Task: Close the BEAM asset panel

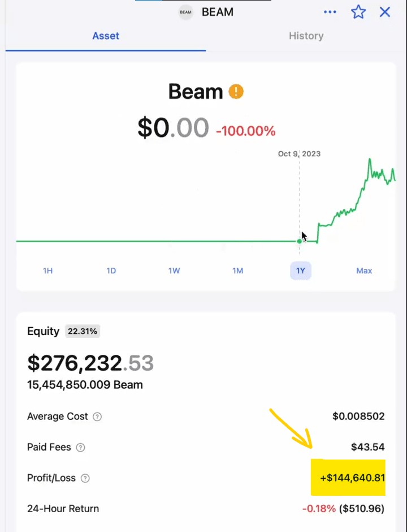Action: [x=385, y=12]
